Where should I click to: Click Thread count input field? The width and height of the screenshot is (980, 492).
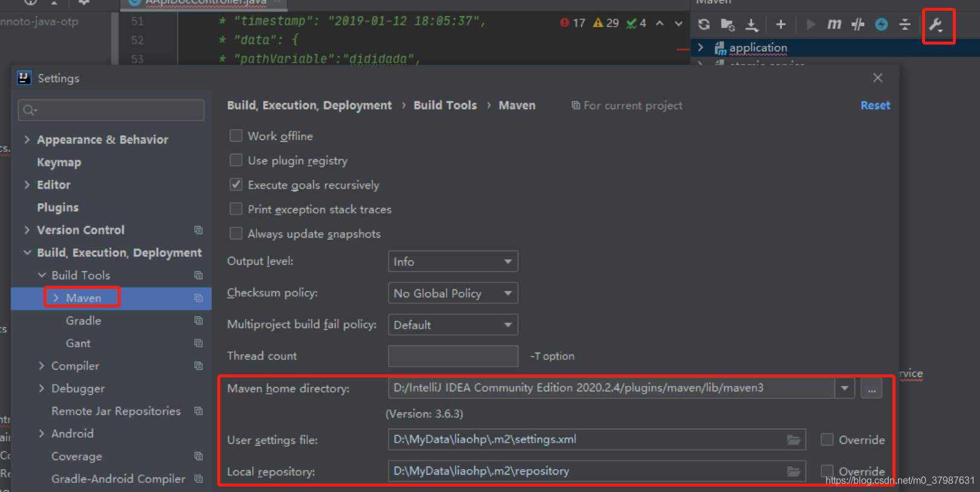[x=453, y=356]
